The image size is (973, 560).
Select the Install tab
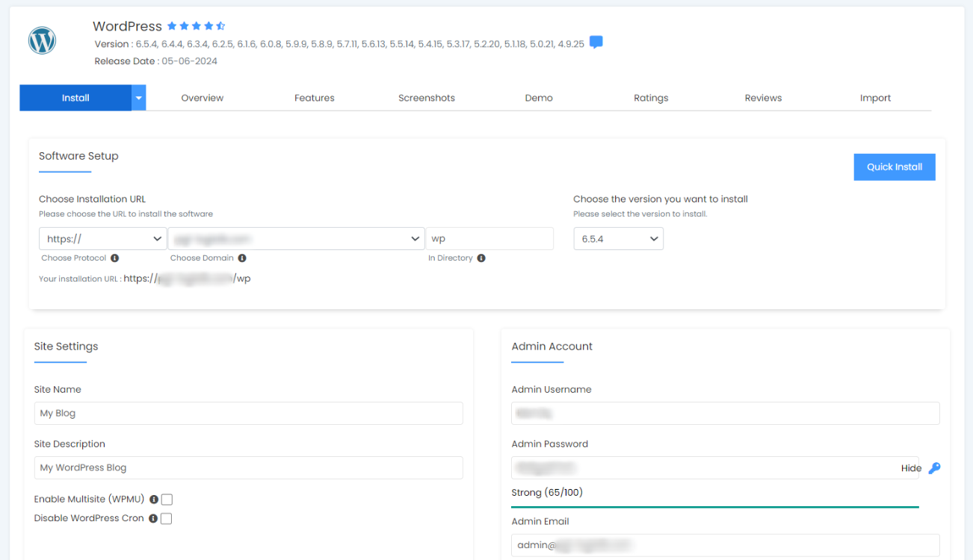(x=75, y=98)
